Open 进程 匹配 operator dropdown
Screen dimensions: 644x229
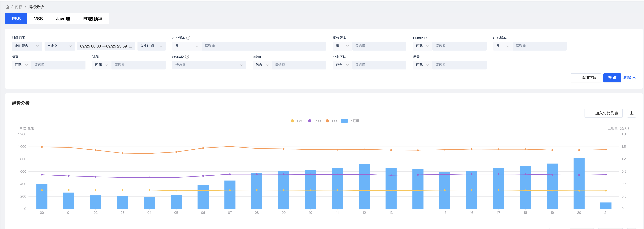click(x=102, y=65)
